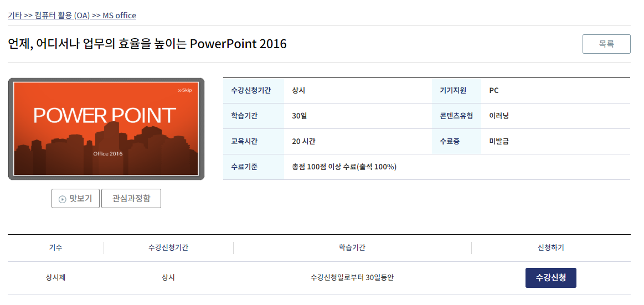Click 상시 cell in enrollment row
The height and width of the screenshot is (305, 644).
pos(168,278)
